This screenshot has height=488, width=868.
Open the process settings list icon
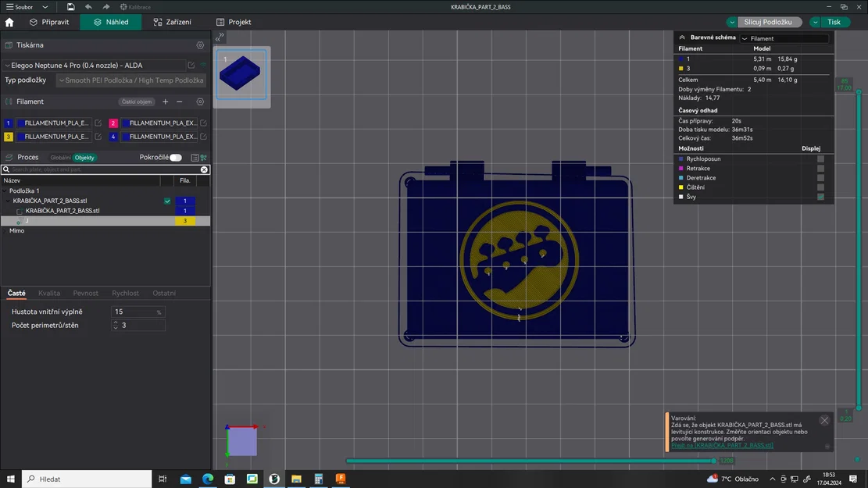pos(195,158)
